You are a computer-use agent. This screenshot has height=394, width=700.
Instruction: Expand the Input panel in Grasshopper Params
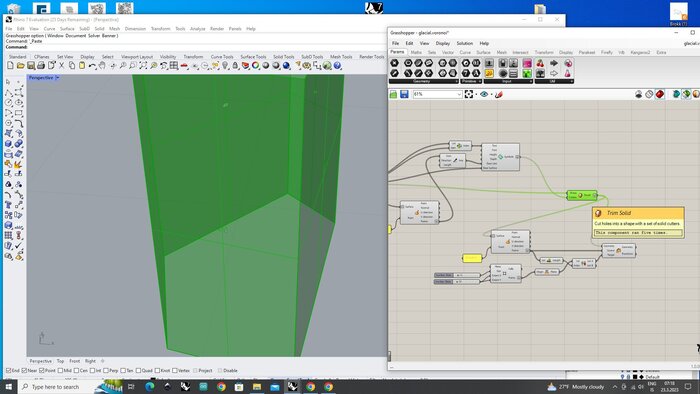coord(531,81)
